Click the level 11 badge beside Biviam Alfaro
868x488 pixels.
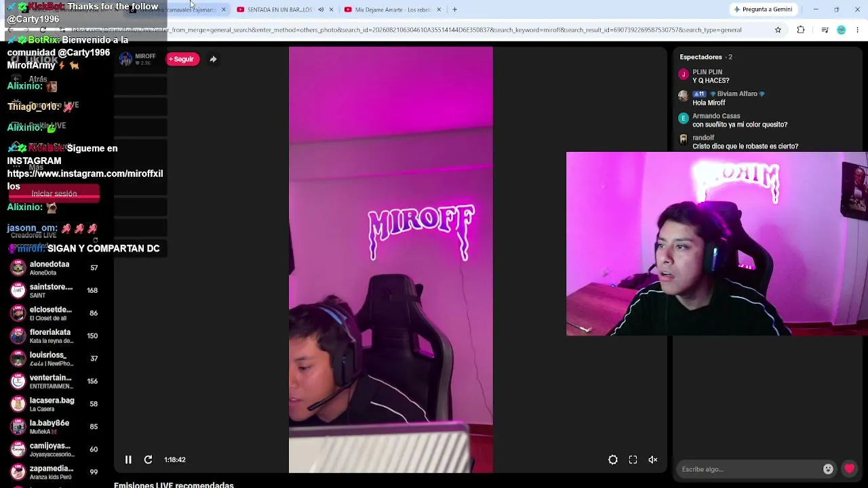(699, 94)
